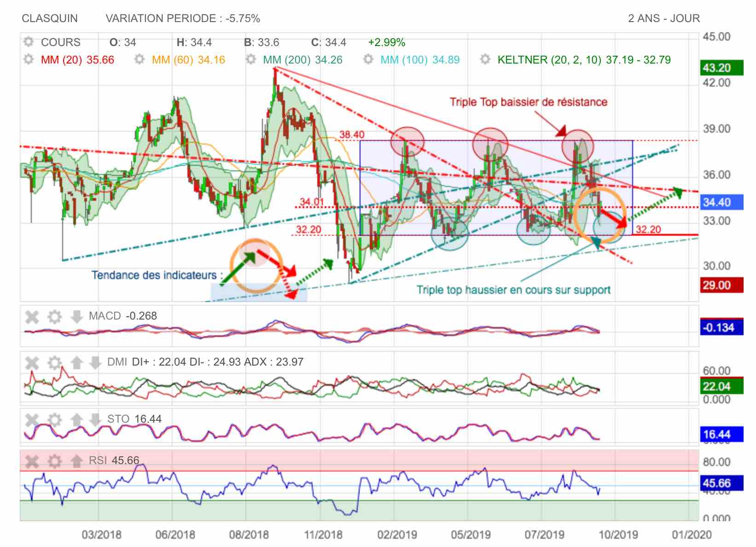Click the 01/2020 date axis label

point(692,535)
